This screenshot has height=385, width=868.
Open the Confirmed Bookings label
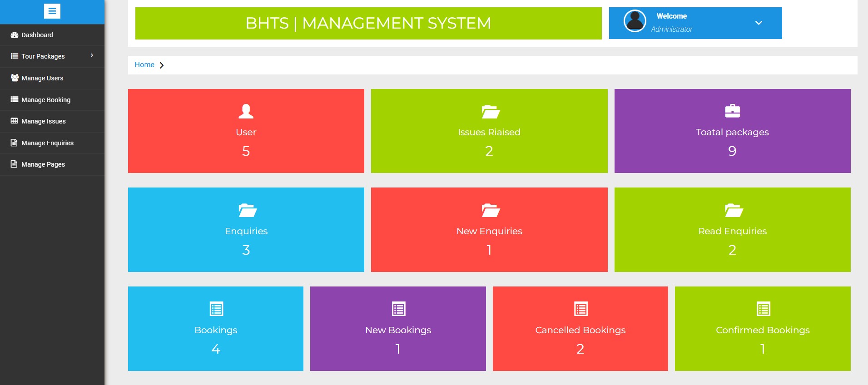pos(763,330)
